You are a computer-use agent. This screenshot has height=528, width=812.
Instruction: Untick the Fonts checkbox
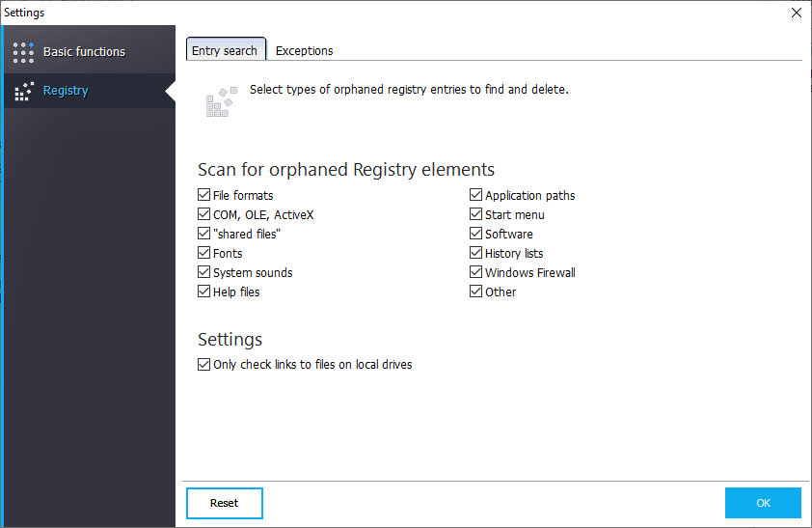pyautogui.click(x=204, y=253)
